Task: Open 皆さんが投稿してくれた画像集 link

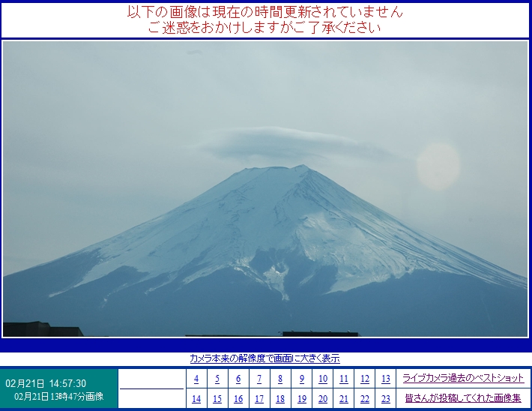Action: coord(462,399)
